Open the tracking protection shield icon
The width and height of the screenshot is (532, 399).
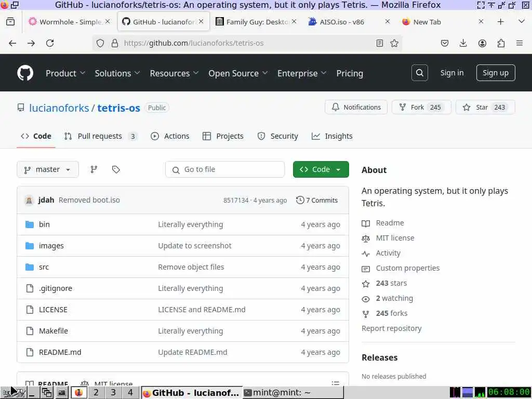pos(100,43)
